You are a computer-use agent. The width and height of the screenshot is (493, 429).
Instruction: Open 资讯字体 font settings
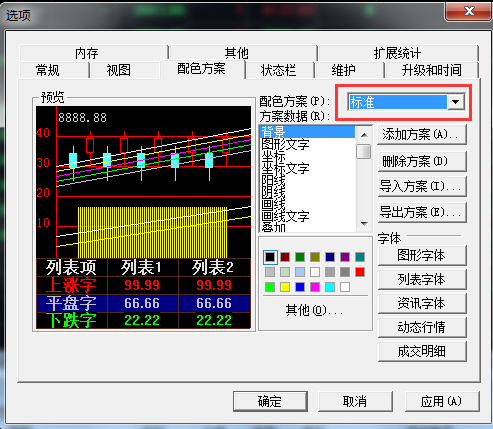pyautogui.click(x=421, y=304)
